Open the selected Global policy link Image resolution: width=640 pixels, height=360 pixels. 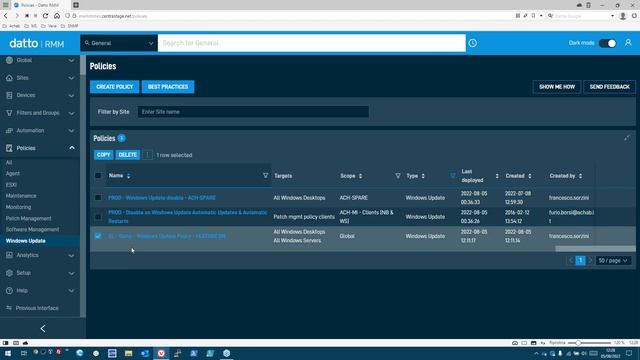click(x=167, y=236)
